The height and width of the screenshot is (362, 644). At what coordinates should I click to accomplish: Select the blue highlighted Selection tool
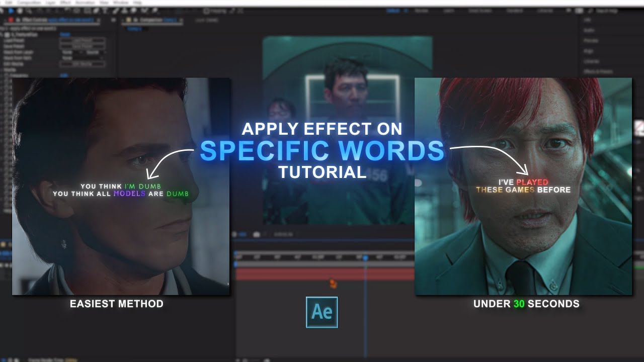pos(10,11)
